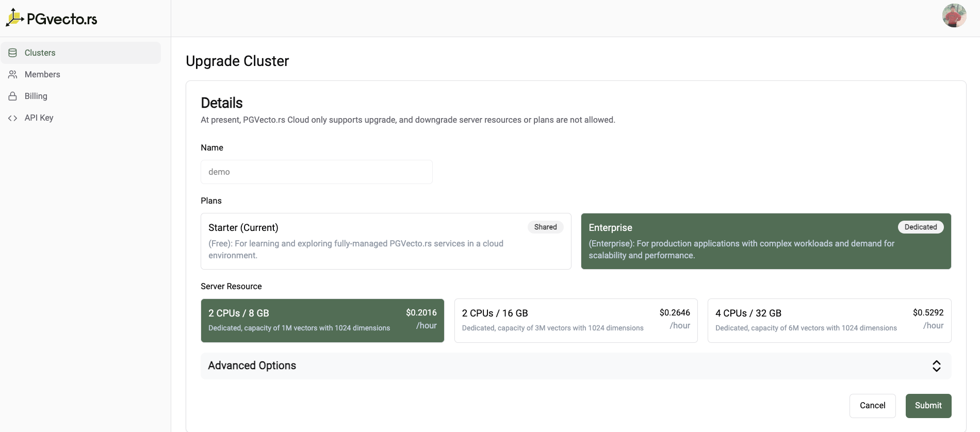Click the $0.5292 price text

(x=928, y=312)
